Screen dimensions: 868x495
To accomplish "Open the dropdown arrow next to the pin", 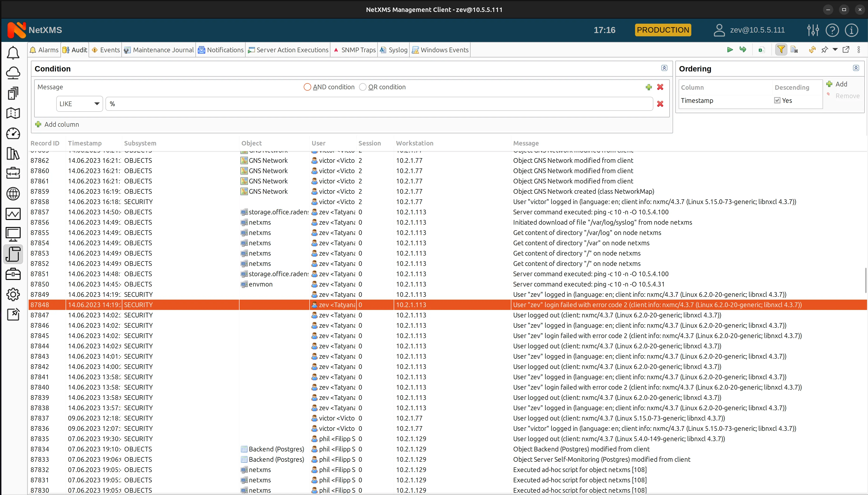I will pos(835,50).
